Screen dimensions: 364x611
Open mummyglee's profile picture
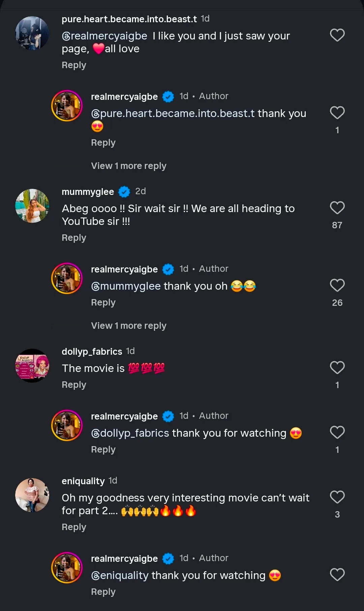(x=32, y=206)
